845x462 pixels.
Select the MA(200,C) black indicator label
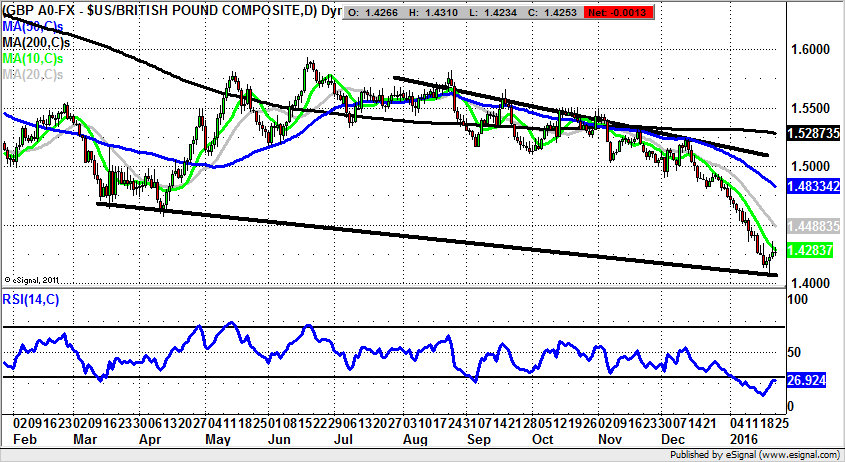(x=35, y=45)
